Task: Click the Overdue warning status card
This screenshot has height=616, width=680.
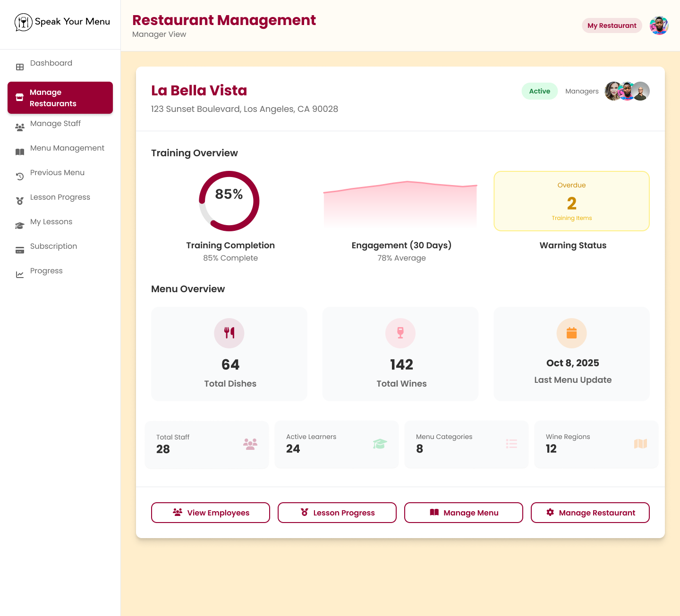Action: click(x=571, y=201)
